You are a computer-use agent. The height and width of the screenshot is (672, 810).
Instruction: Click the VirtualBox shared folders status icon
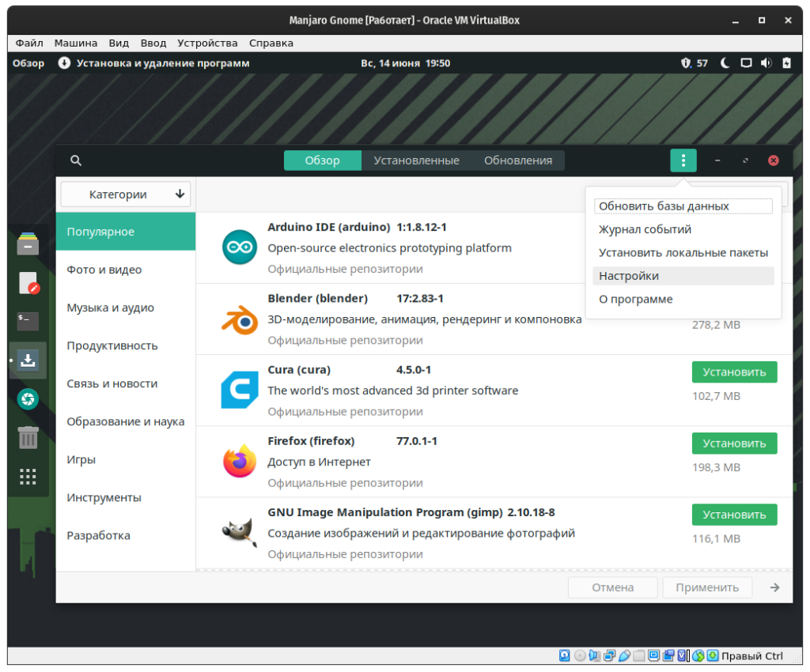pyautogui.click(x=639, y=655)
